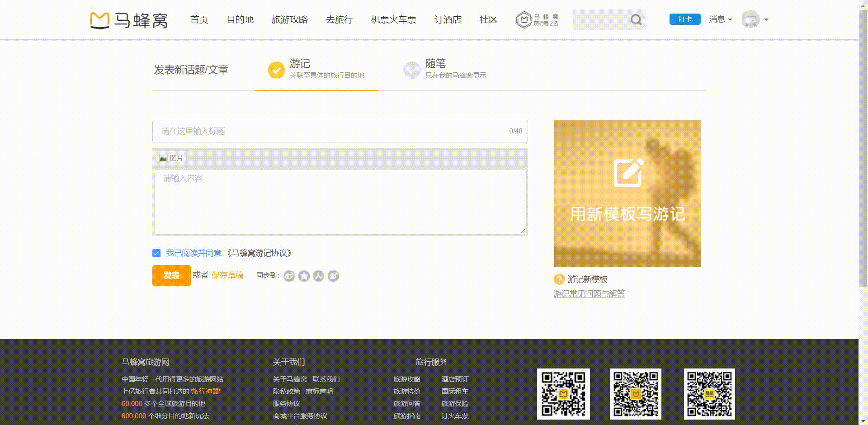The width and height of the screenshot is (868, 425).
Task: Click the 0/48 character counter
Action: click(x=515, y=131)
